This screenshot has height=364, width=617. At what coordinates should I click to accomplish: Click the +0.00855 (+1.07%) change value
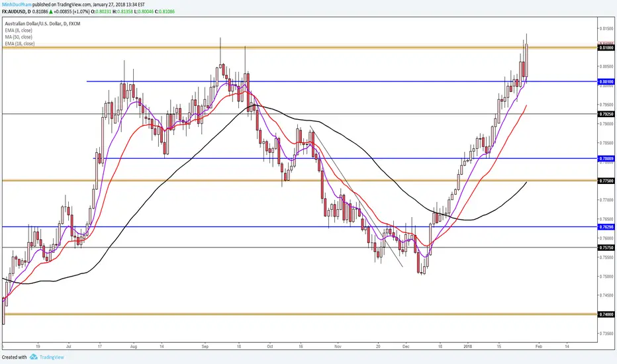click(x=71, y=11)
